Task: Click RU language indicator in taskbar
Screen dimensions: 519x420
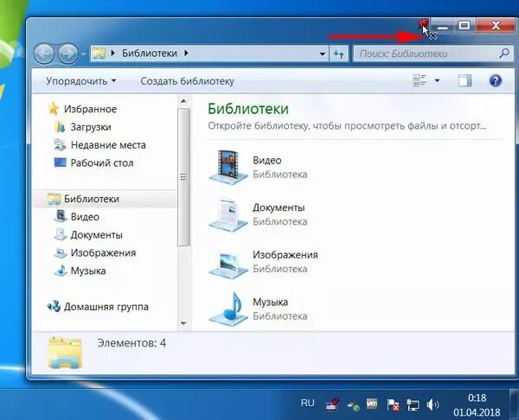Action: (307, 403)
